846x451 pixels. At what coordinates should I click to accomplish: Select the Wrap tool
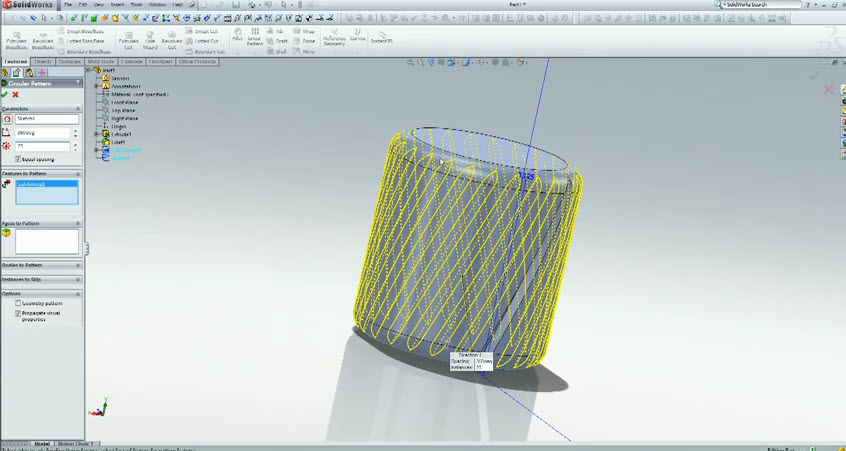pyautogui.click(x=304, y=31)
